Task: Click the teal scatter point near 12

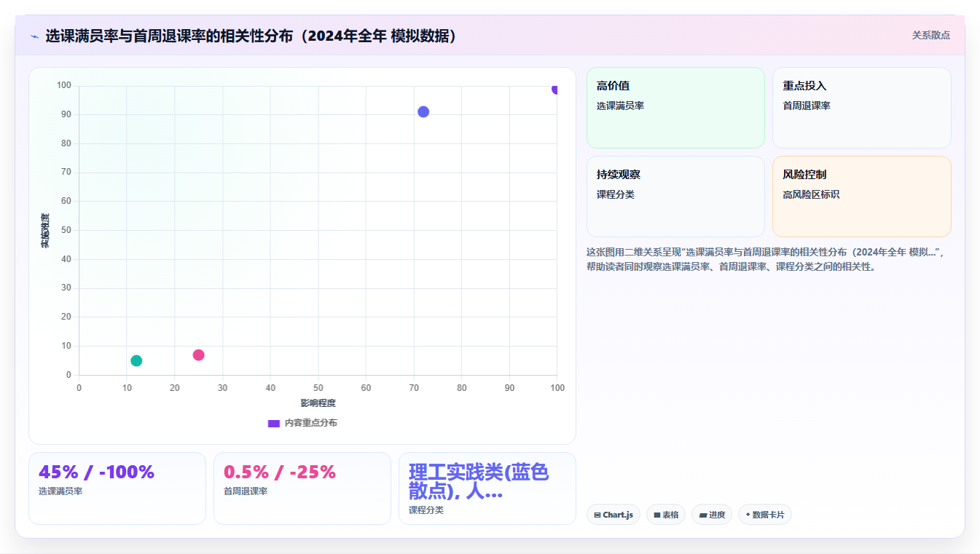Action: coord(136,360)
